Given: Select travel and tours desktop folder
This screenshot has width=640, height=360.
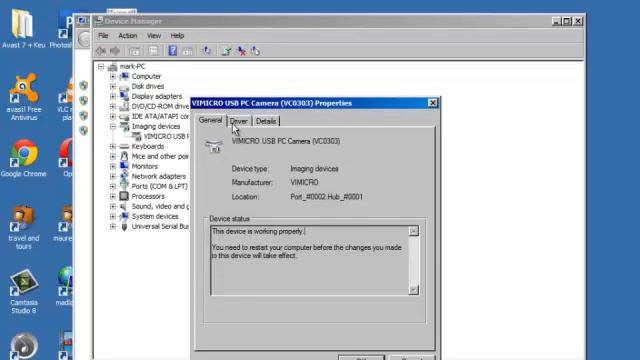Looking at the screenshot, I should click(x=23, y=227).
